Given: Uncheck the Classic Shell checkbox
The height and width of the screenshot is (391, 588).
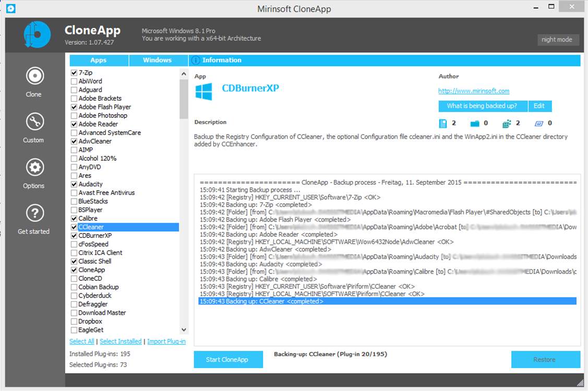Looking at the screenshot, I should pyautogui.click(x=74, y=261).
